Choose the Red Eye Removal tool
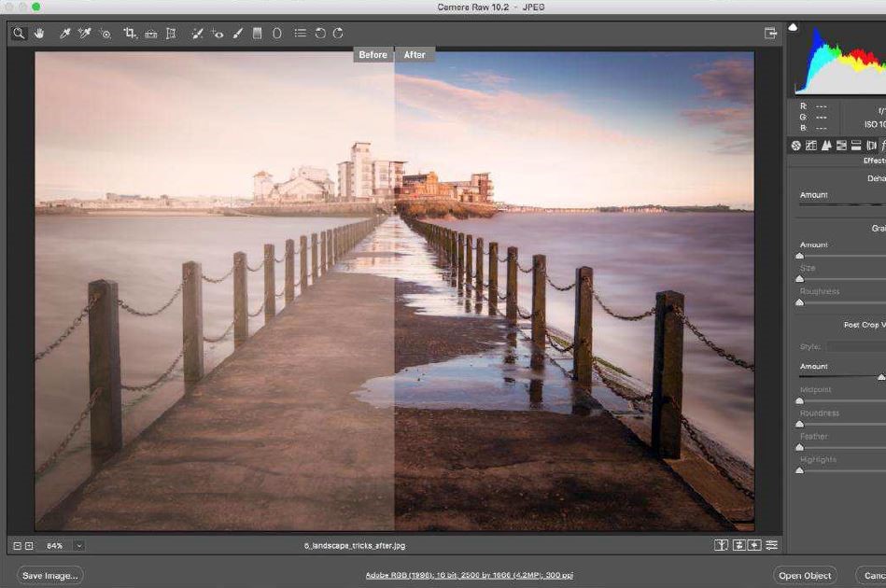886x588 pixels. [217, 34]
